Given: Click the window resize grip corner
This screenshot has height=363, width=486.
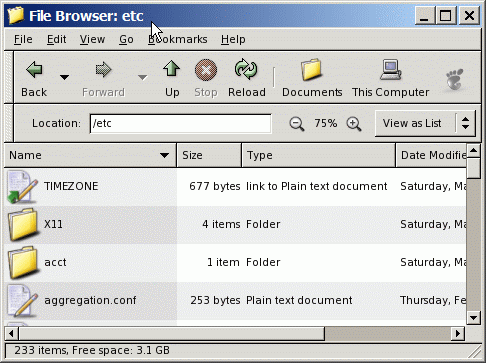Looking at the screenshot, I should [x=475, y=351].
